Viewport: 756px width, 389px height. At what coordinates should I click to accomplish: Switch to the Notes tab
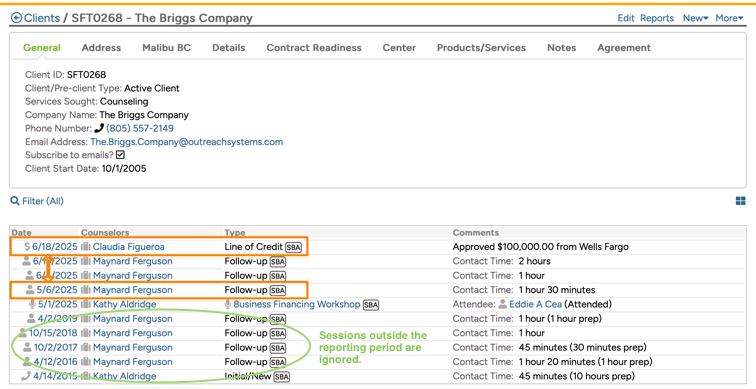pos(562,48)
